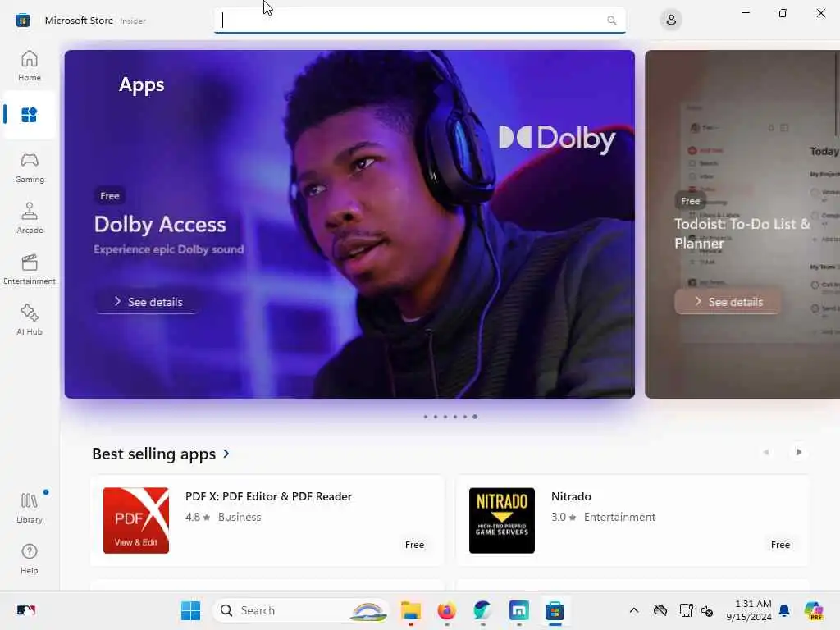Open the display/network tray icon
The width and height of the screenshot is (840, 630).
tap(686, 610)
